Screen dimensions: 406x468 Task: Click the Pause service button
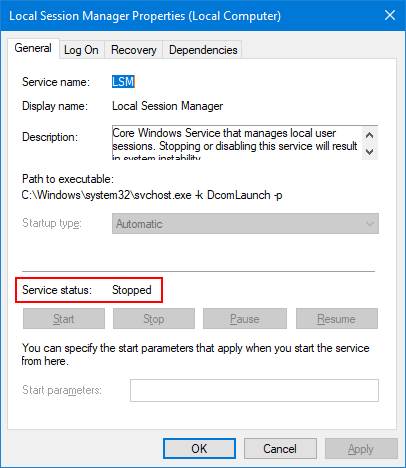(245, 319)
